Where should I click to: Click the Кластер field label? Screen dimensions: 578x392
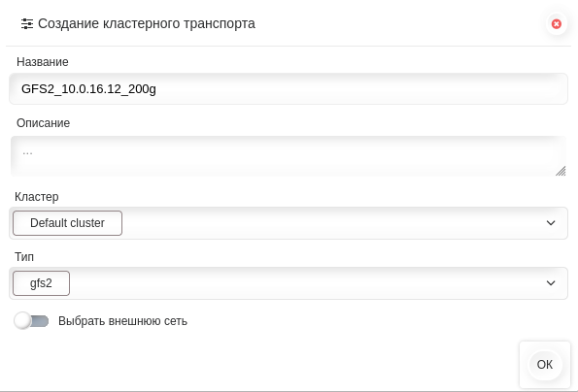point(37,197)
